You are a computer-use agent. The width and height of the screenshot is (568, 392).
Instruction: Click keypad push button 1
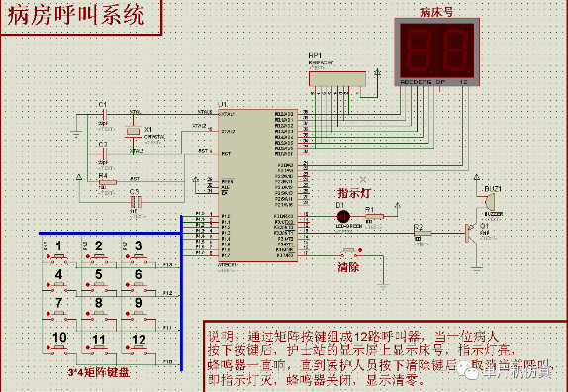(x=58, y=258)
